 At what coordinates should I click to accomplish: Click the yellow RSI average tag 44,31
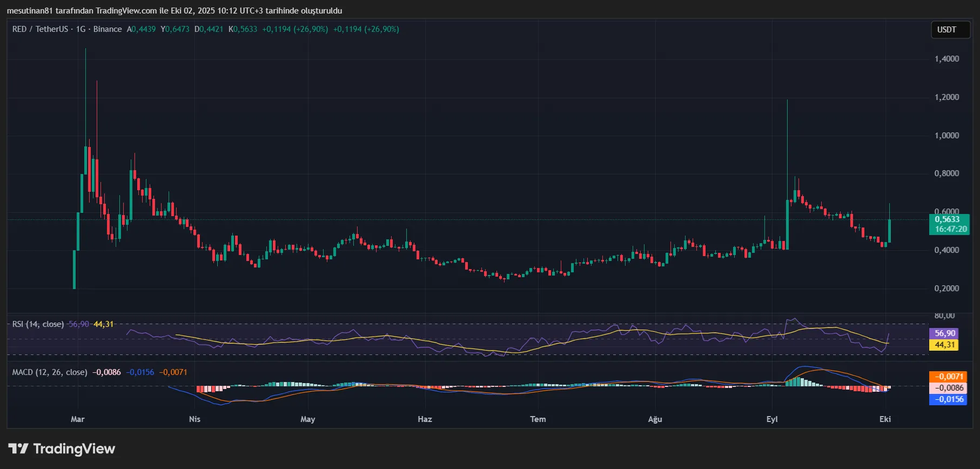(x=944, y=345)
